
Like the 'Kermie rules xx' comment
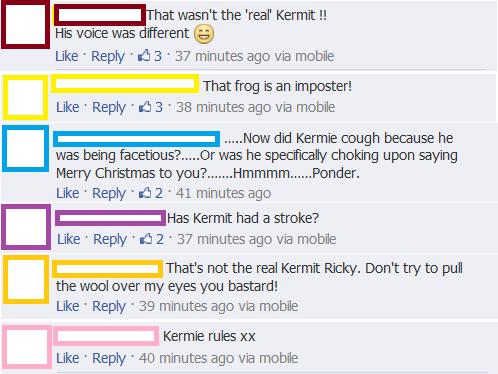[68, 358]
